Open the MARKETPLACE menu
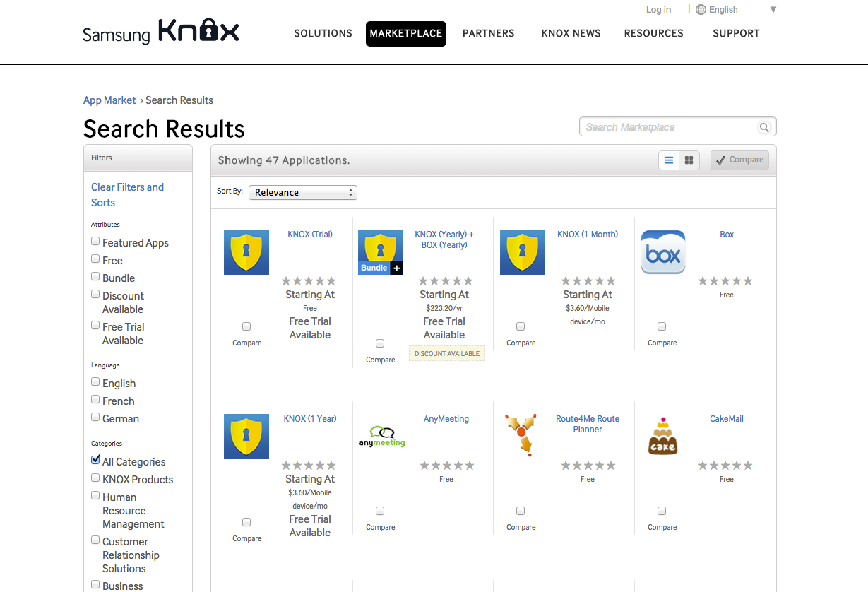The height and width of the screenshot is (592, 868). click(x=406, y=33)
